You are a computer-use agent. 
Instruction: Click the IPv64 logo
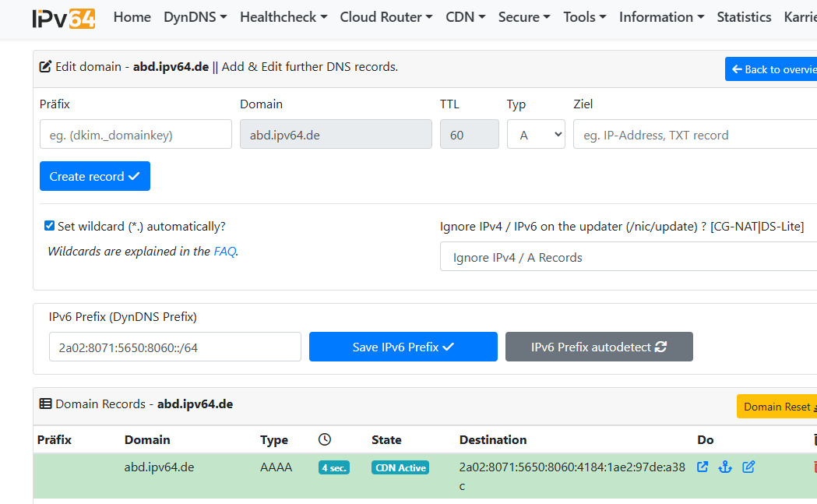[x=64, y=18]
